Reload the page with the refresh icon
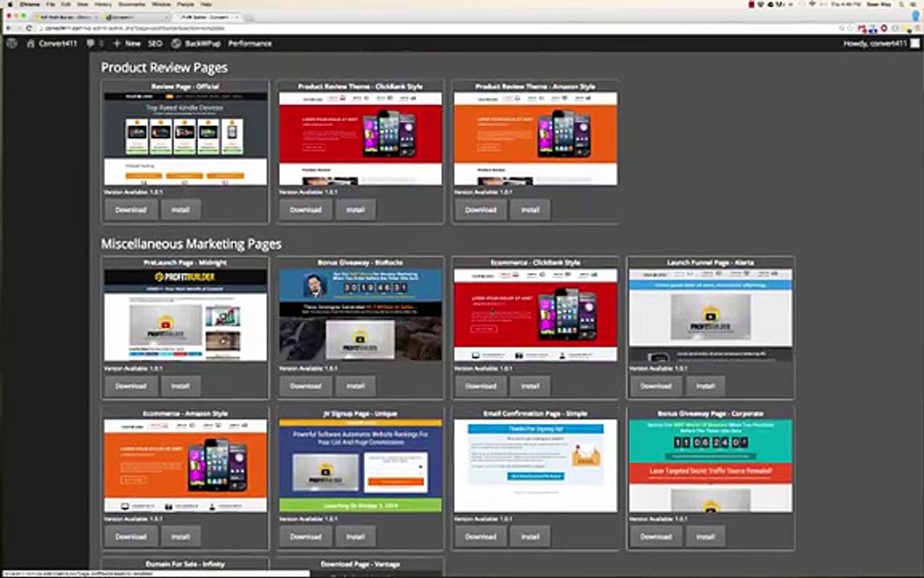The height and width of the screenshot is (578, 924). pos(29,28)
